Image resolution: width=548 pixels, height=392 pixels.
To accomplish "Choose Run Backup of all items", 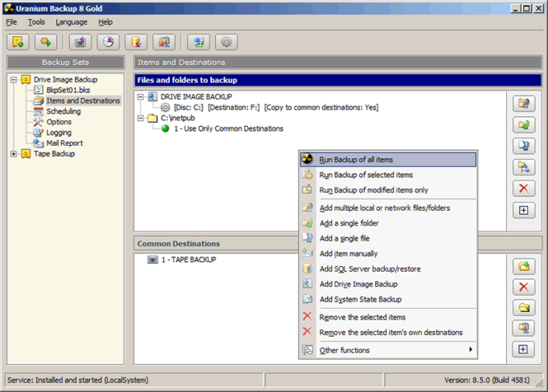I will [x=388, y=160].
